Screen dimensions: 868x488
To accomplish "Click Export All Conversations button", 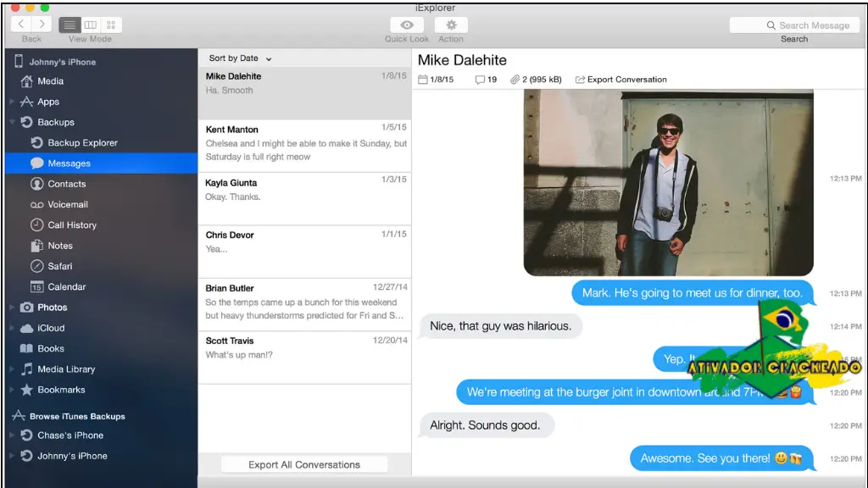I will point(304,465).
